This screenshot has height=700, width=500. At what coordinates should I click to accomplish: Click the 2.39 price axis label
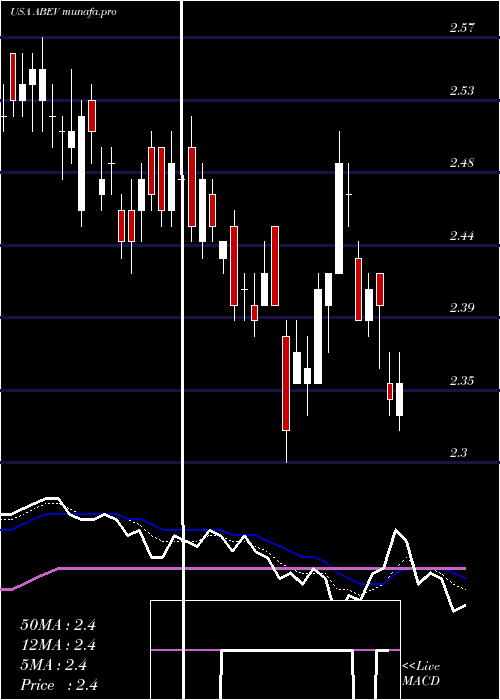462,308
